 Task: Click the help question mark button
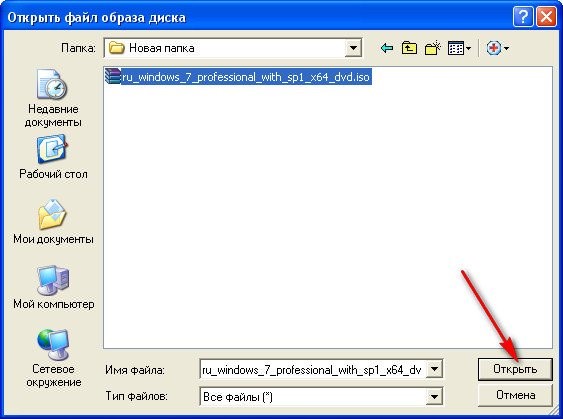click(x=523, y=17)
